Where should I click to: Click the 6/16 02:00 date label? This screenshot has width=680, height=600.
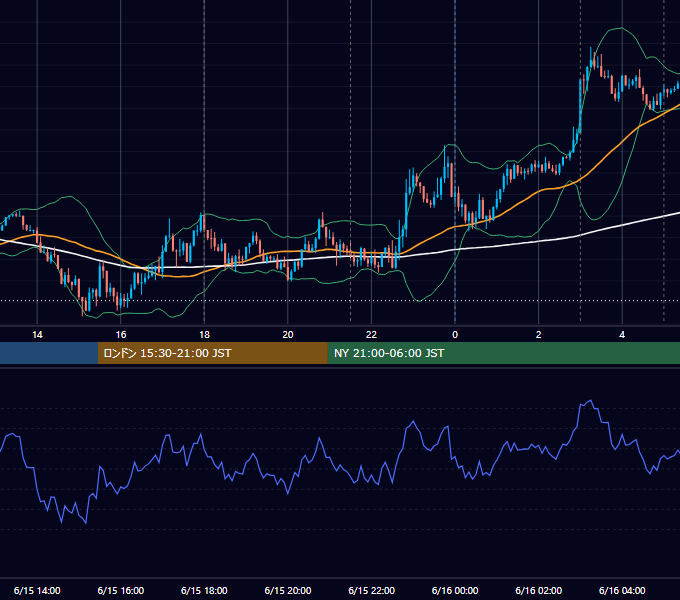click(x=539, y=590)
